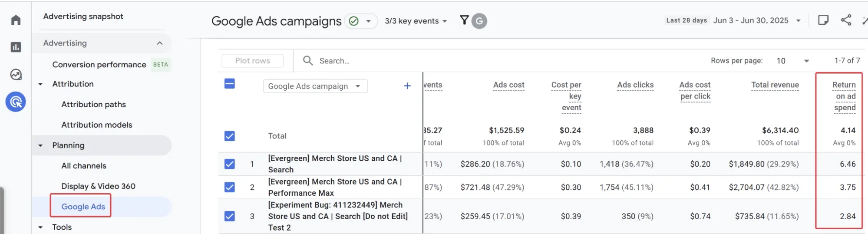Toggle the select-all rows checkbox in header

230,84
